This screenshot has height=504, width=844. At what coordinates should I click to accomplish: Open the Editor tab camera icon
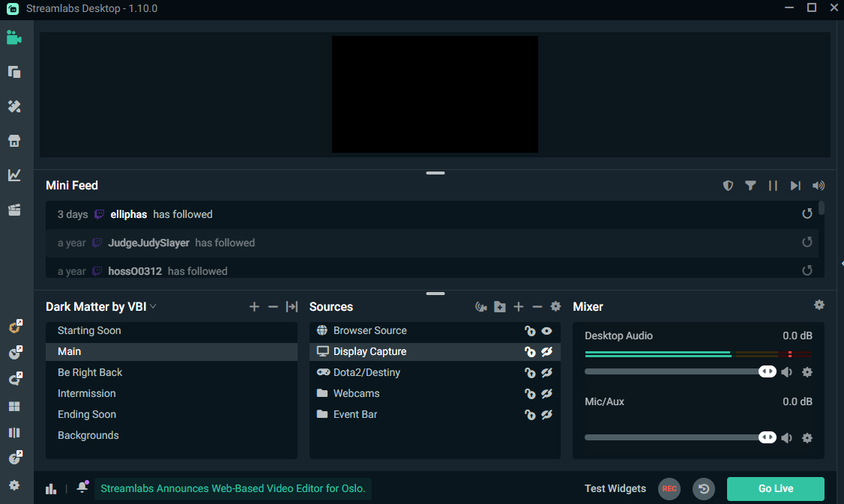(14, 37)
